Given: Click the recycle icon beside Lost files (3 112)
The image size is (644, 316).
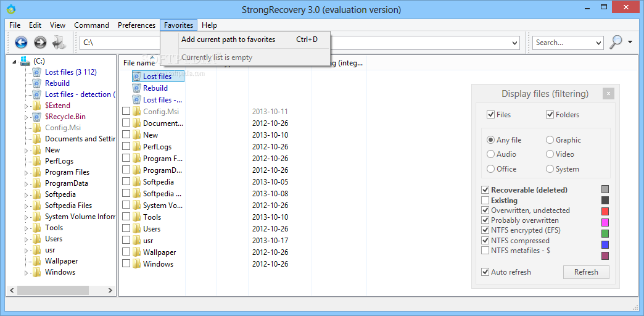Looking at the screenshot, I should [37, 72].
